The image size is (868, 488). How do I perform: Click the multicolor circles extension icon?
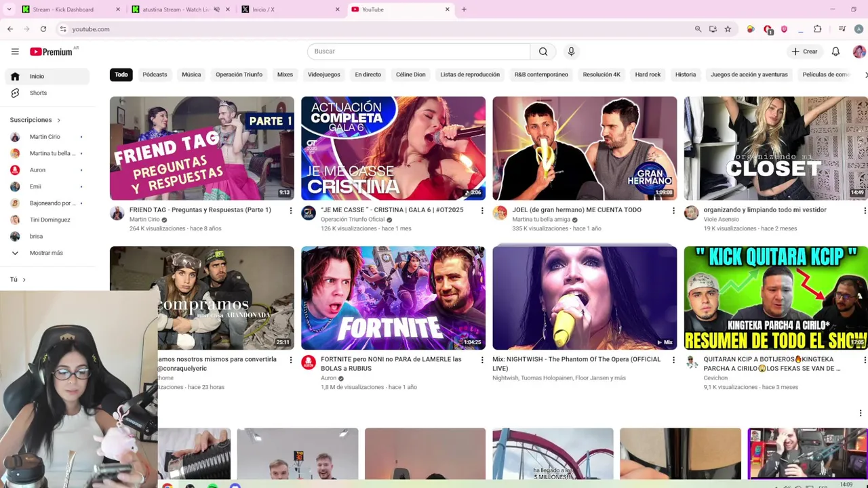point(751,29)
